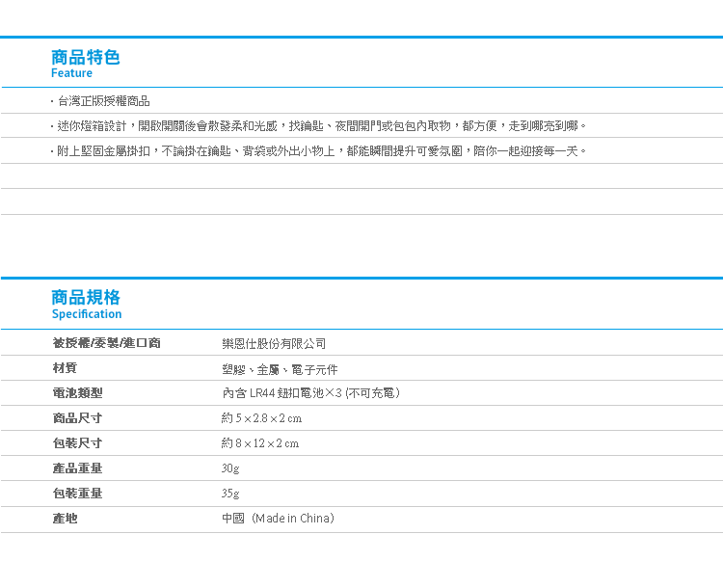
Task: Select the 約 8×12×2 cm package size
Action: tap(260, 443)
